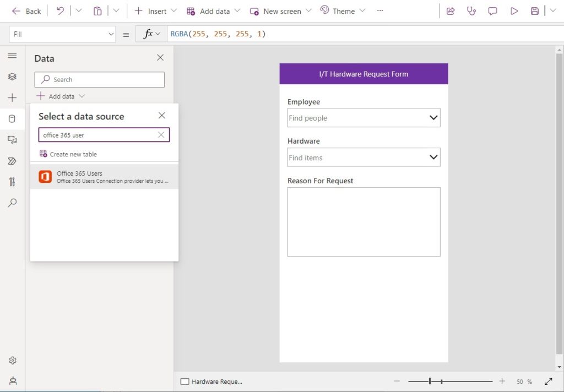Toggle the hamburger navigation menu
The width and height of the screenshot is (564, 392).
point(12,56)
